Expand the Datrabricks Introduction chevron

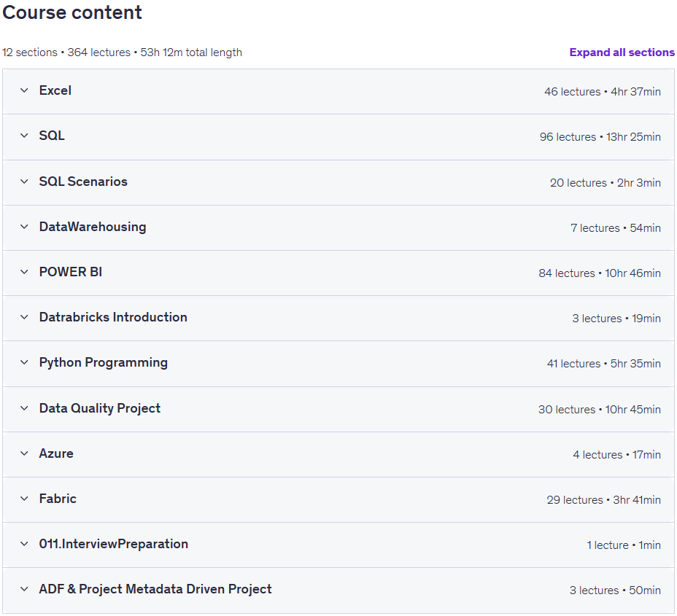point(24,318)
